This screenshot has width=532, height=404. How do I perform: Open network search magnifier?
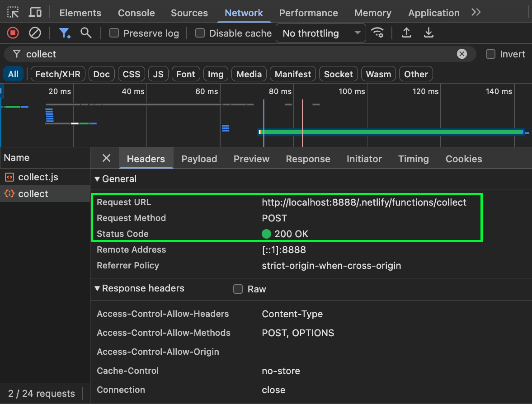coord(86,33)
